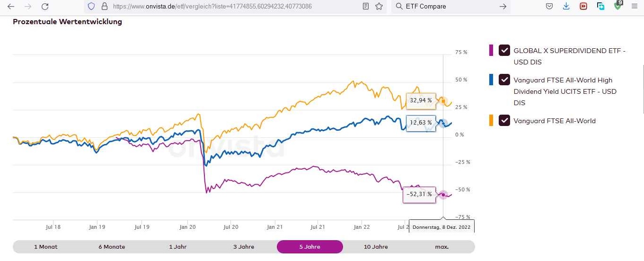Reload the current page
Viewport: 644px width, 261px height.
click(x=45, y=7)
